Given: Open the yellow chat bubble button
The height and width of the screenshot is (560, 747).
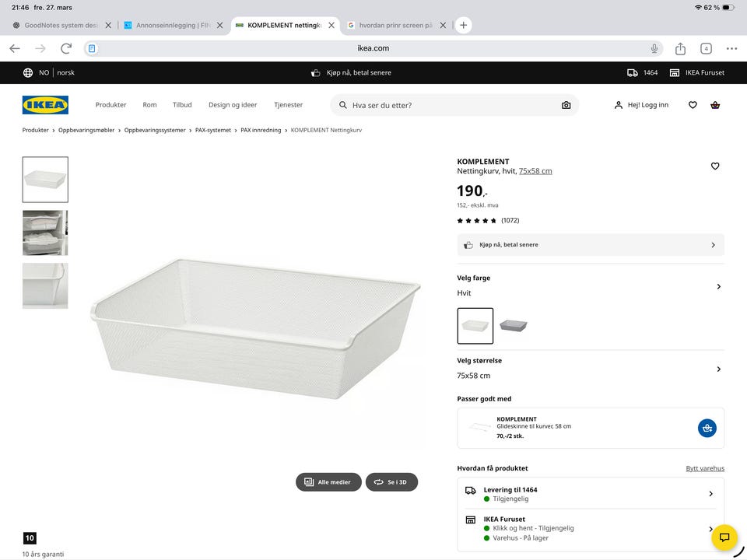Looking at the screenshot, I should point(724,537).
